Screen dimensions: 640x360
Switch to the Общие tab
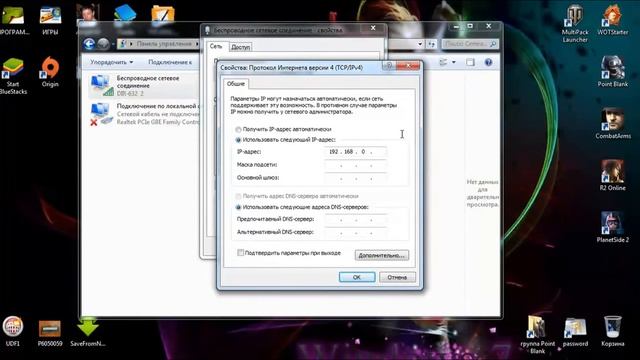click(x=236, y=84)
